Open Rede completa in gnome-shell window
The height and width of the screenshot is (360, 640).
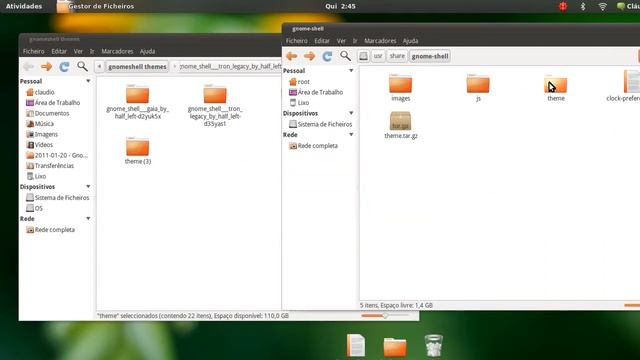313,146
